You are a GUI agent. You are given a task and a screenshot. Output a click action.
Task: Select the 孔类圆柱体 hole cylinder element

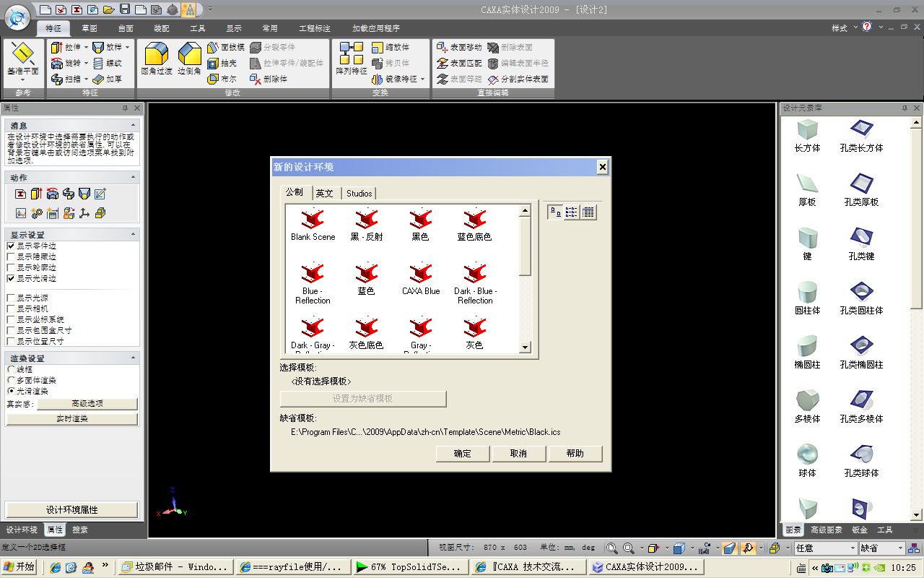[861, 298]
